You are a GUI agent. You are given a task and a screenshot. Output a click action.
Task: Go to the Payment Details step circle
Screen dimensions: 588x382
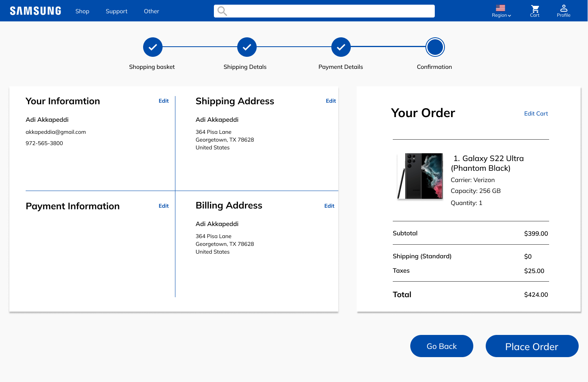coord(341,47)
